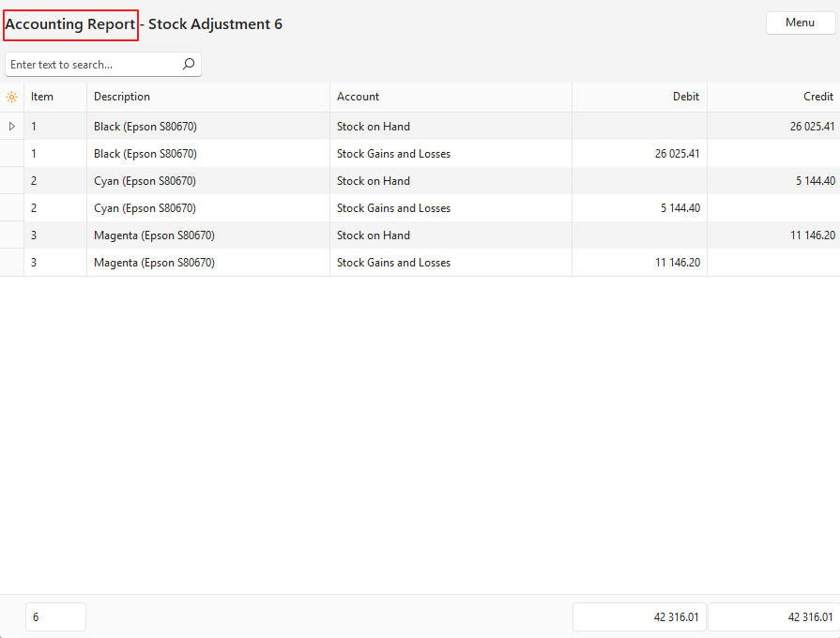Click the Account column header
840x638 pixels.
(x=358, y=97)
